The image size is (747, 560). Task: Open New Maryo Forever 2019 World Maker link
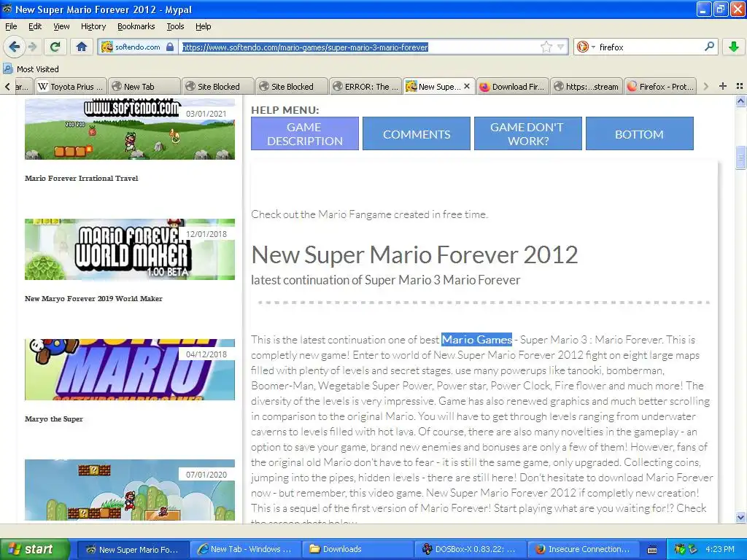pyautogui.click(x=93, y=298)
